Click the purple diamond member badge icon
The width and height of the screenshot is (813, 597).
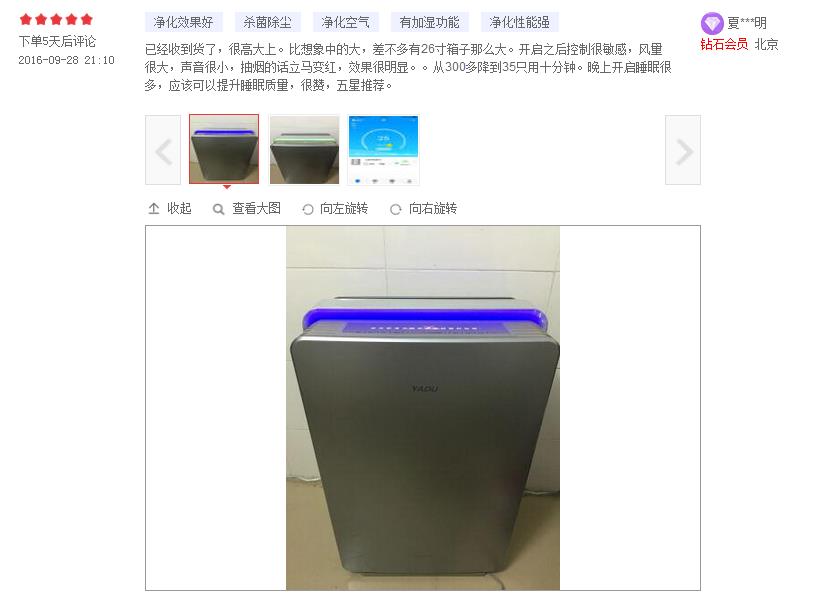(711, 23)
